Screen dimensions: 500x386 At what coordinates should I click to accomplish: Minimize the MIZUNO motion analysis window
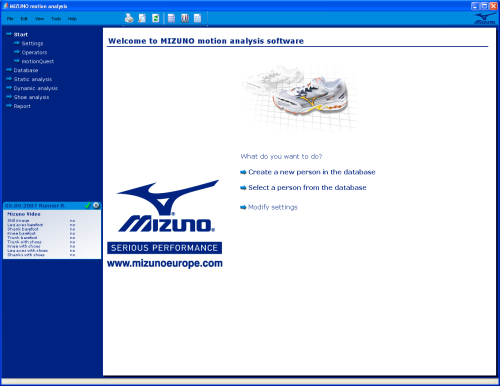coord(475,6)
